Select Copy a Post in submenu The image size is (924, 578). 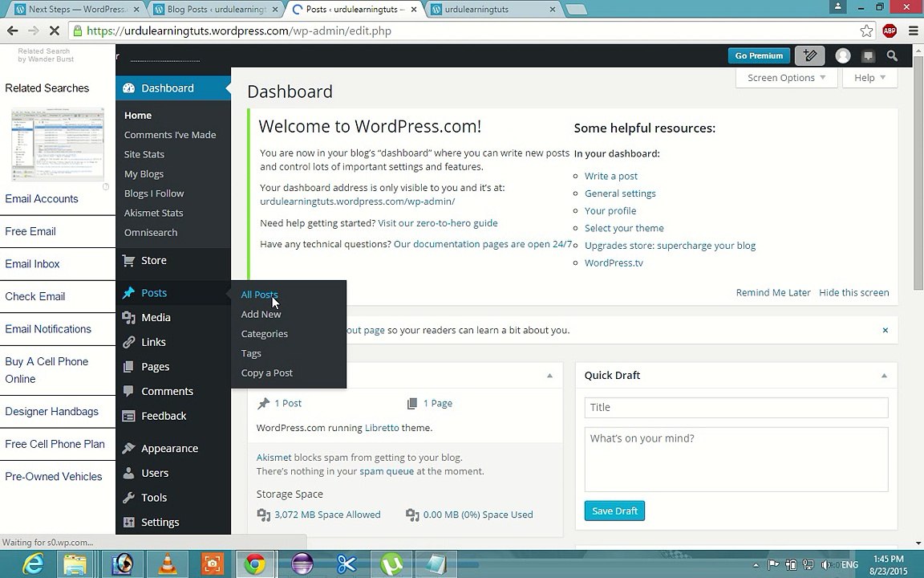tap(267, 372)
